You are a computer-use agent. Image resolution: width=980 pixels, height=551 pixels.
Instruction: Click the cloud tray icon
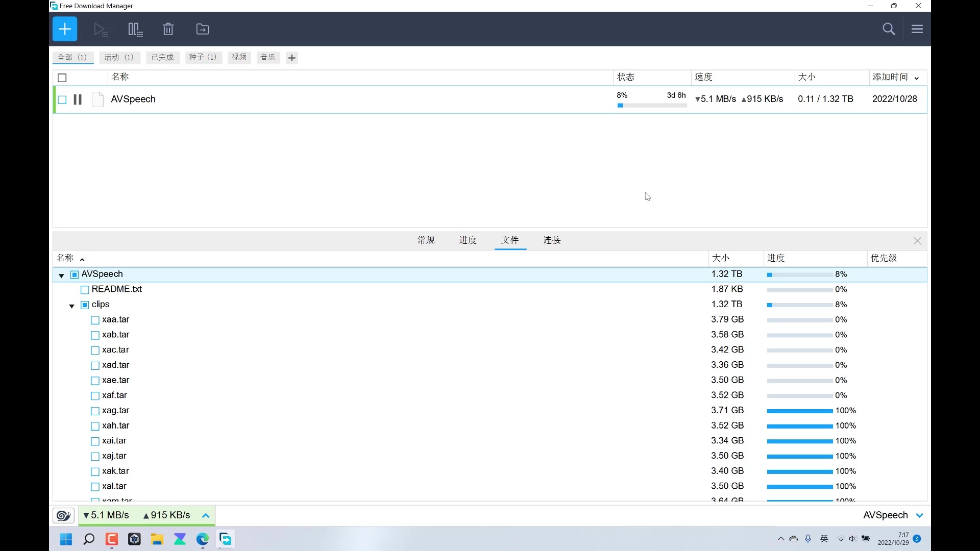click(794, 539)
